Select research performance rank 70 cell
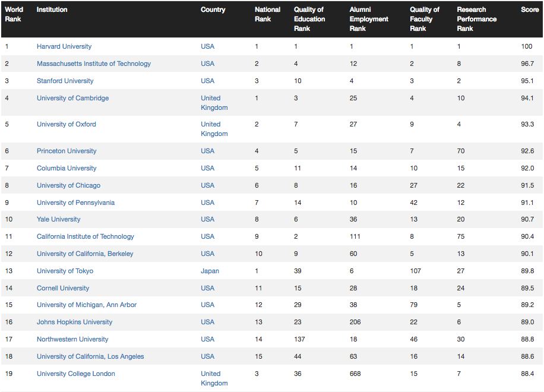This screenshot has height=392, width=544. tap(461, 151)
